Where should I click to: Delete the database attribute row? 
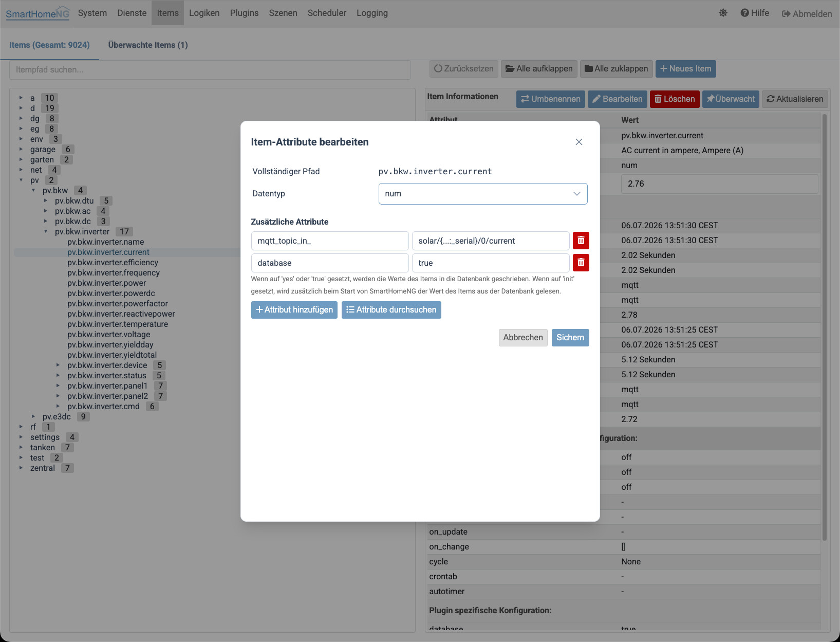point(581,263)
